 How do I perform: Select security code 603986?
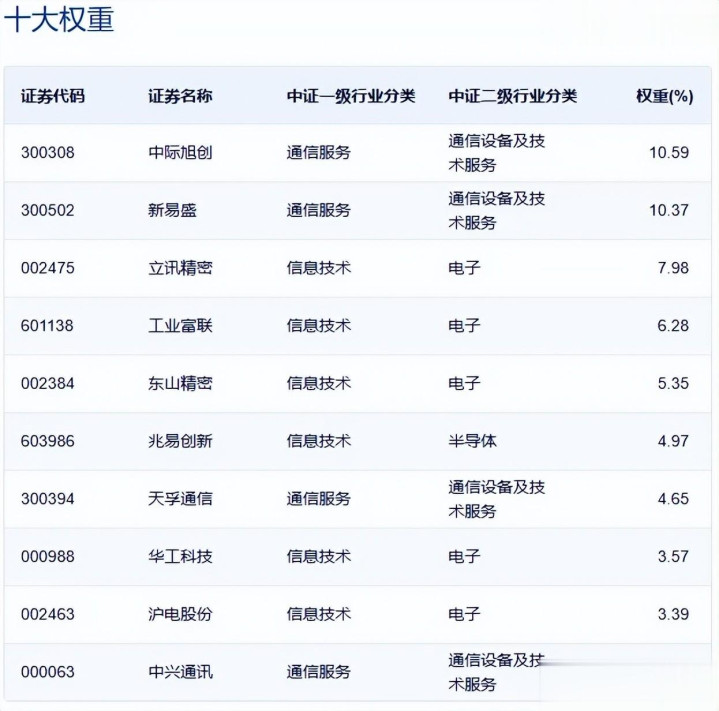[x=48, y=441]
